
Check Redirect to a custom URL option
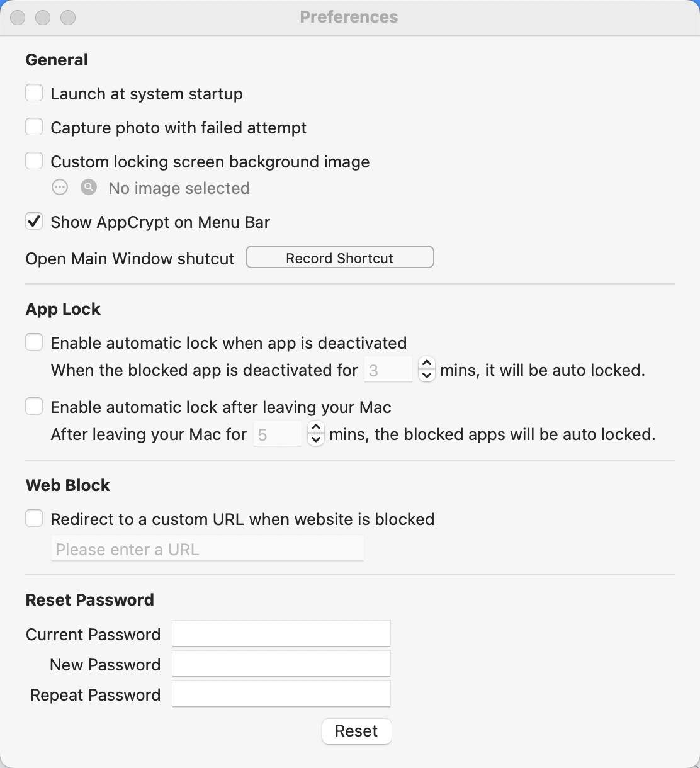coord(34,519)
